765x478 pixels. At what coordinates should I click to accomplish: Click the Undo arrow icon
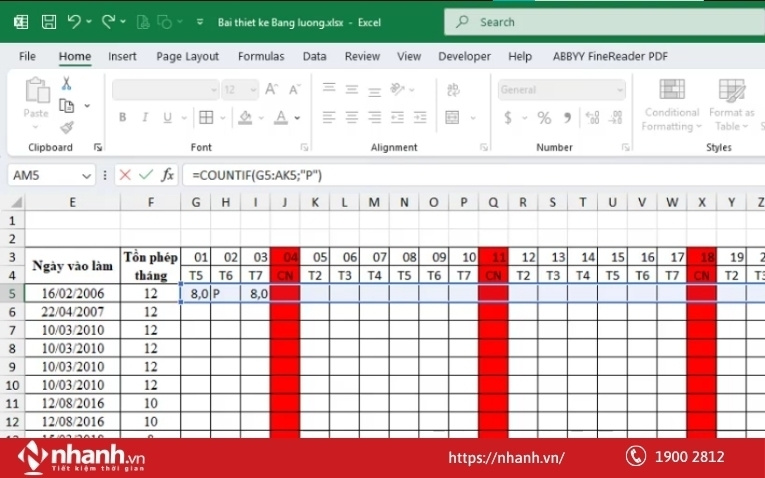[74, 21]
